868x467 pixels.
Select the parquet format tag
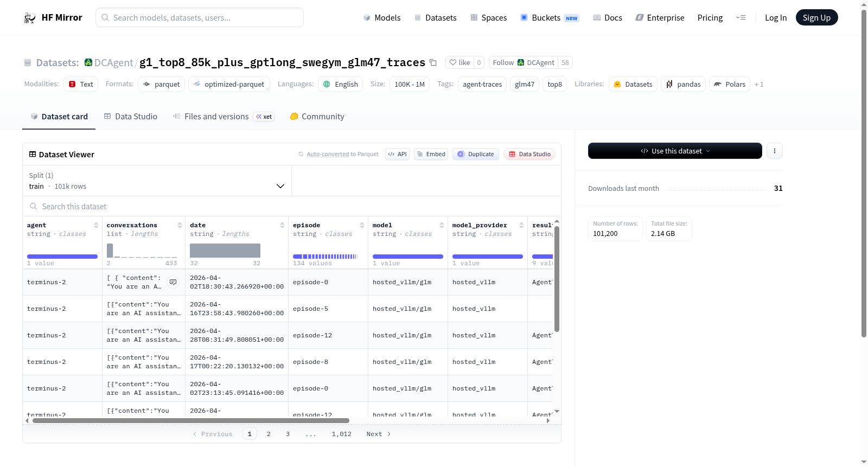click(161, 84)
